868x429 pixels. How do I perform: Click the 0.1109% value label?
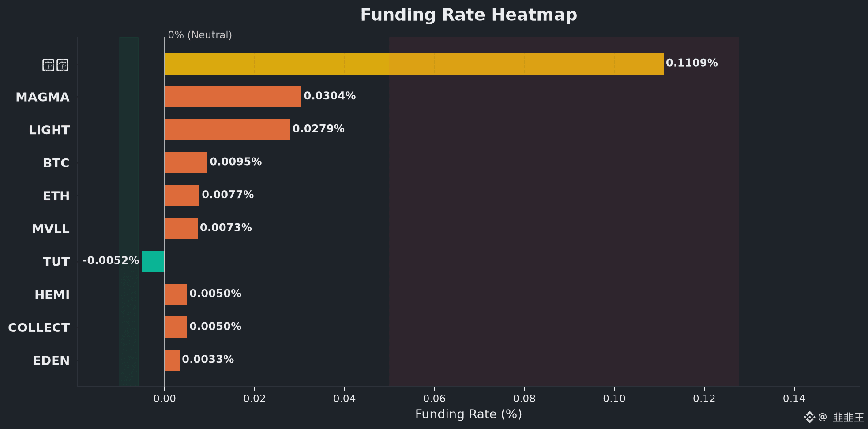coord(692,63)
